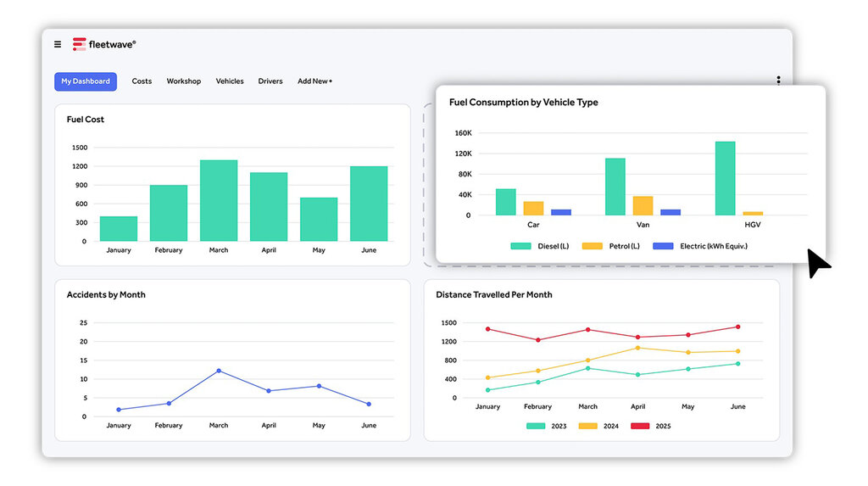Click the HGV diesel bar

[725, 179]
